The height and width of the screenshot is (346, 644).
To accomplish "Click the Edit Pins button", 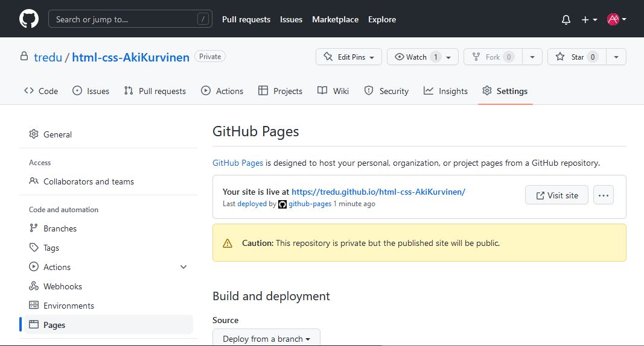I will tap(349, 57).
